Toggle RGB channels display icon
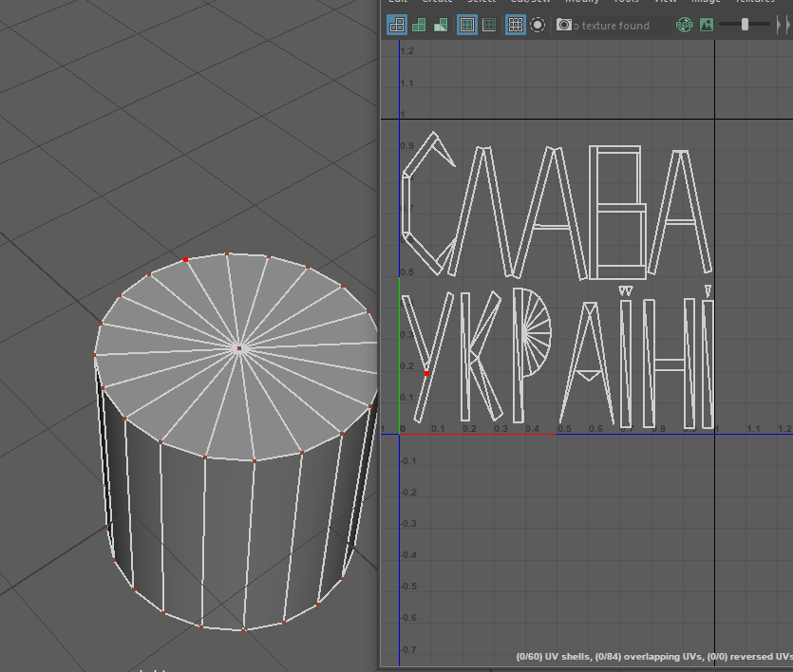 click(685, 25)
